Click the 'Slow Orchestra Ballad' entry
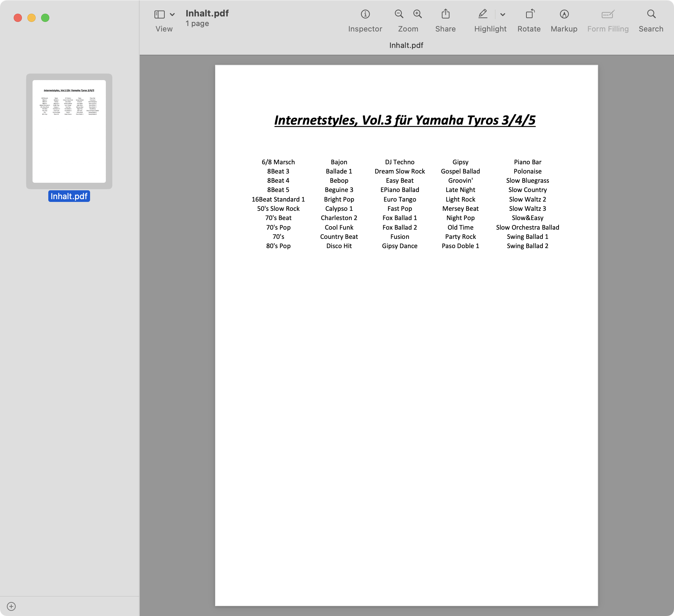This screenshot has width=674, height=616. pos(527,227)
